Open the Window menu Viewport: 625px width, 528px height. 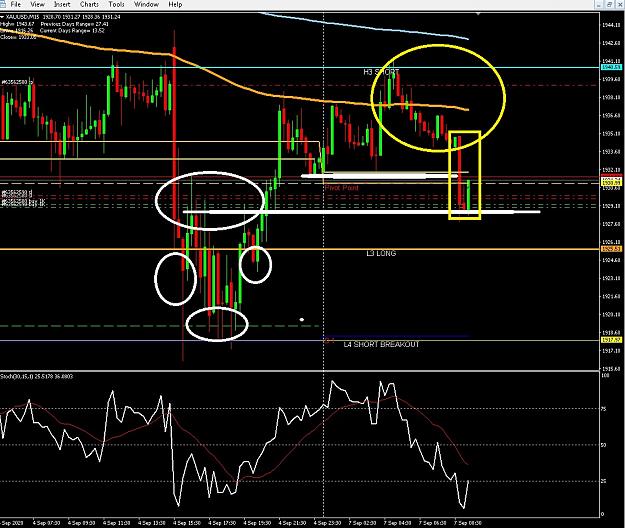(146, 4)
